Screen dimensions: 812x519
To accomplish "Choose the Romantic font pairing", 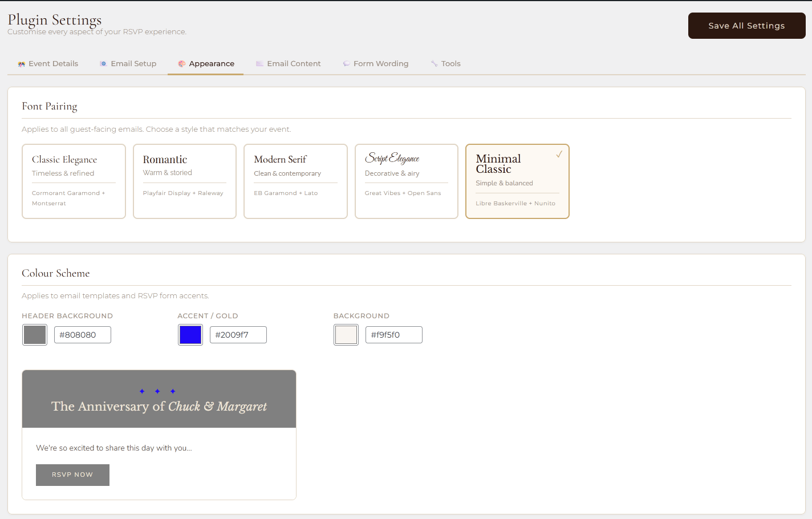I will 184,181.
